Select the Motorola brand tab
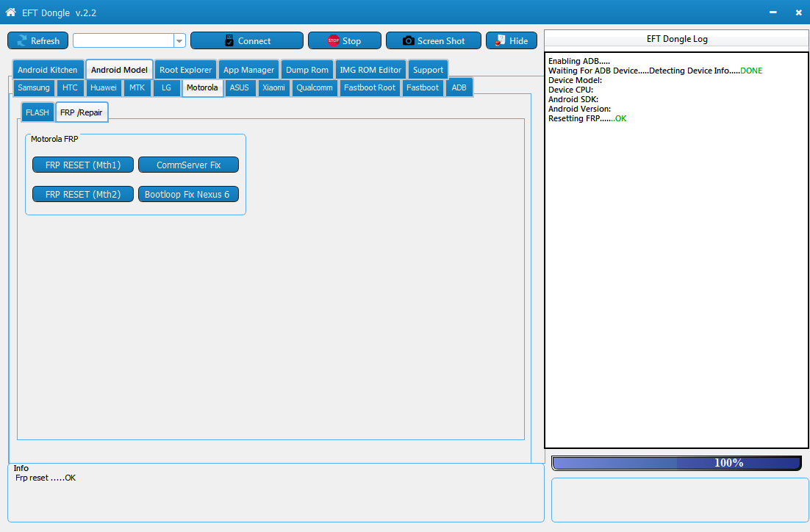Viewport: 810px width, 532px height. (x=202, y=87)
